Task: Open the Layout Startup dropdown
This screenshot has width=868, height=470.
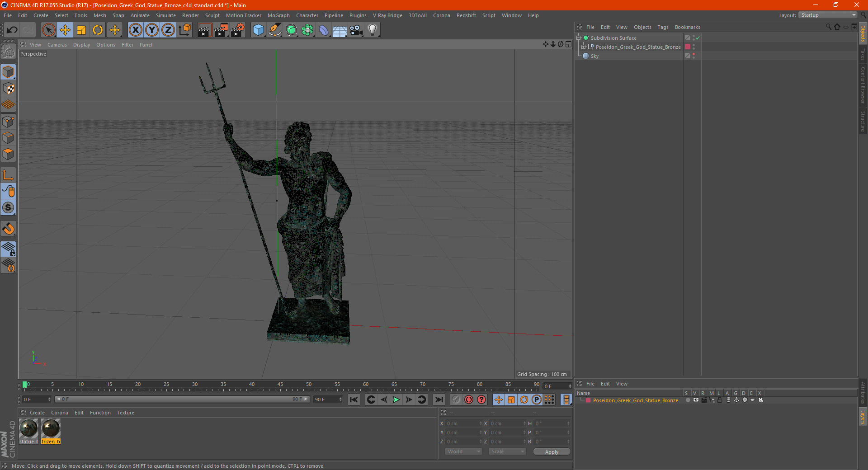Action: click(828, 15)
